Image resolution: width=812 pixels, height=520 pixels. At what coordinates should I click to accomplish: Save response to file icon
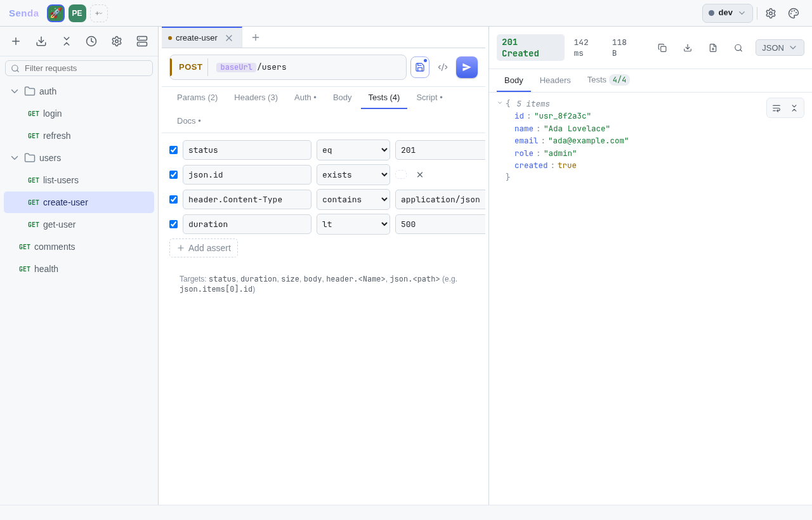[713, 48]
